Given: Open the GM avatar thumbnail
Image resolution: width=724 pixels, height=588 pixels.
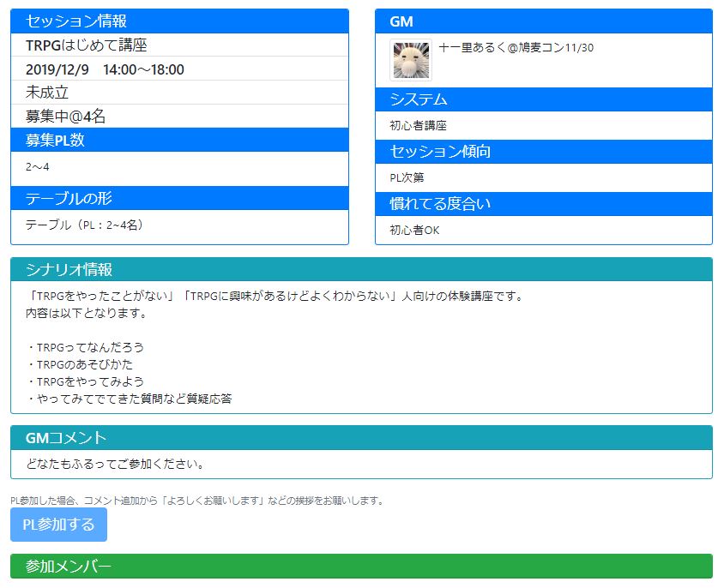Looking at the screenshot, I should (411, 60).
